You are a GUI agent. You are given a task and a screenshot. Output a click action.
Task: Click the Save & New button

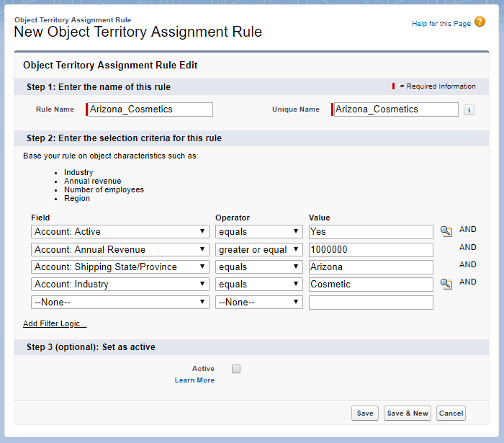pyautogui.click(x=408, y=413)
